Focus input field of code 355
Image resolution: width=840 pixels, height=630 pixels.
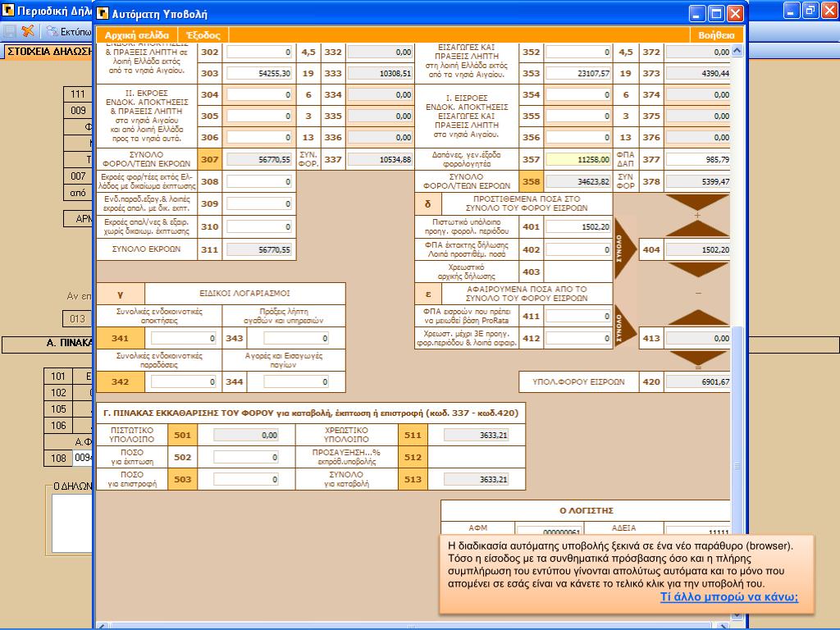(x=578, y=116)
